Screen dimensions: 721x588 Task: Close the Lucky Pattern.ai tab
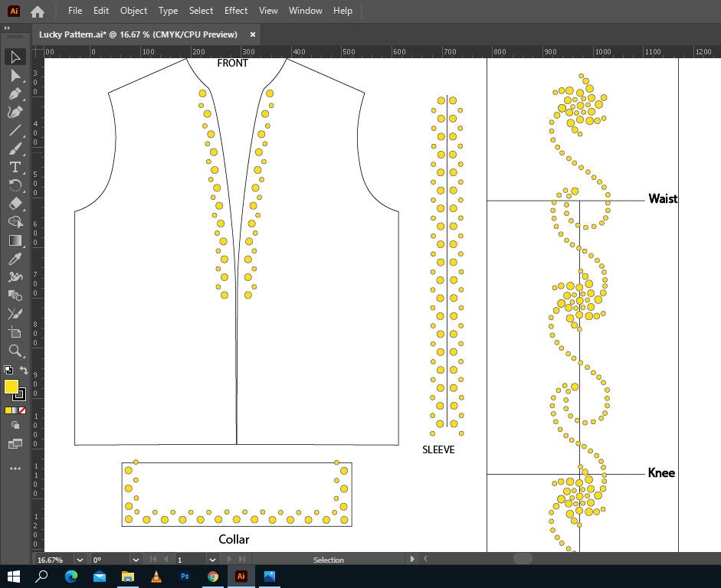[x=252, y=34]
